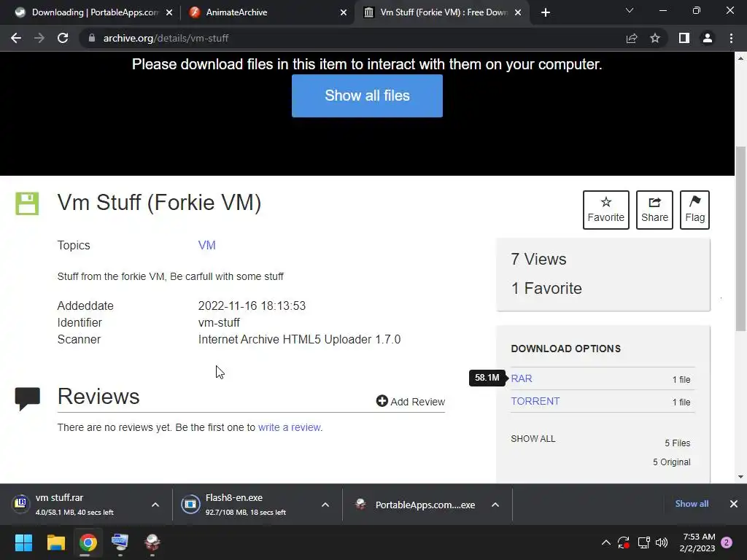This screenshot has width=747, height=560.
Task: Switch to the AnimateArchive tab
Action: coord(267,12)
